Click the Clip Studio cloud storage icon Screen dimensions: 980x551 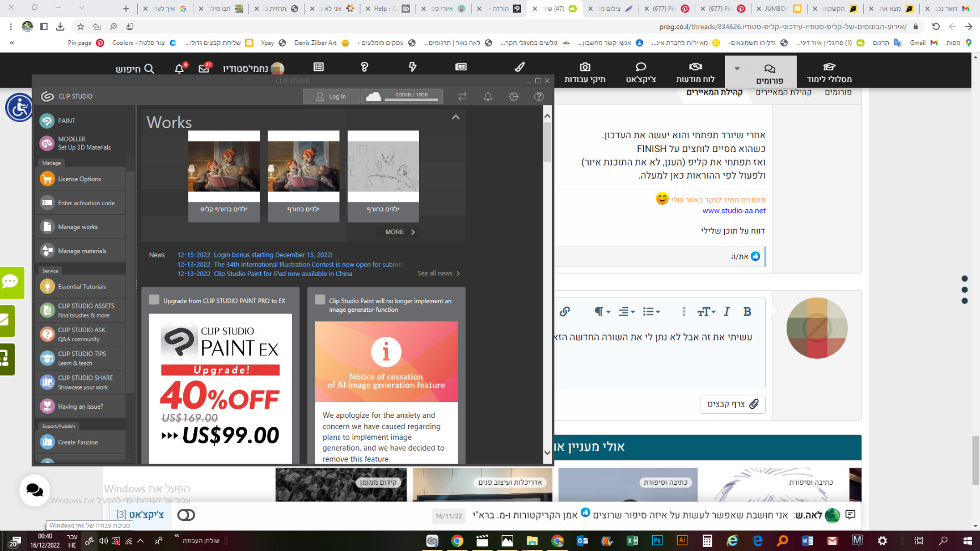(x=373, y=96)
